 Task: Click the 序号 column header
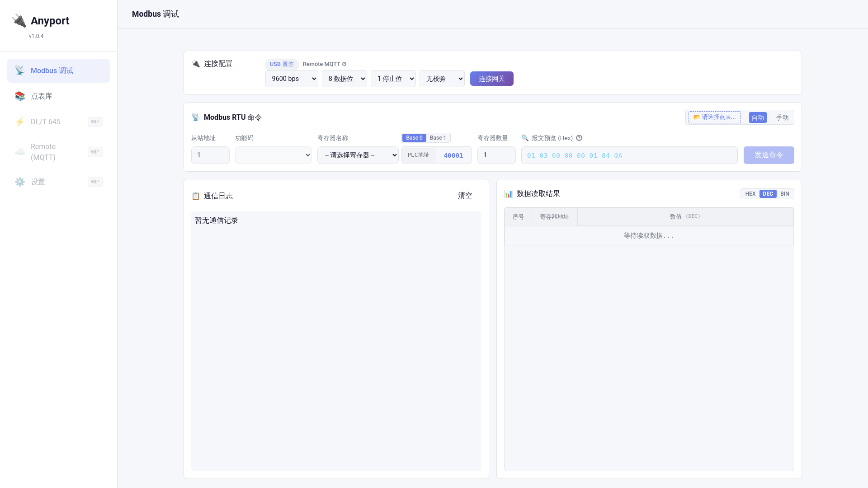pyautogui.click(x=518, y=217)
